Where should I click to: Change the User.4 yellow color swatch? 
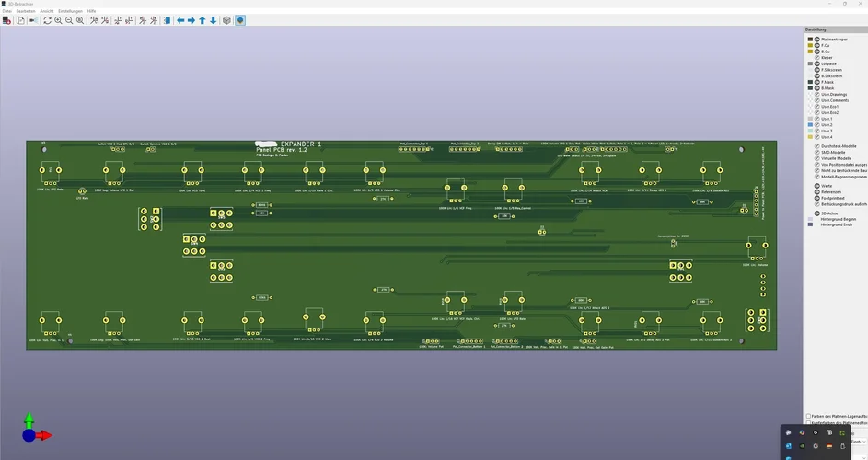(810, 137)
